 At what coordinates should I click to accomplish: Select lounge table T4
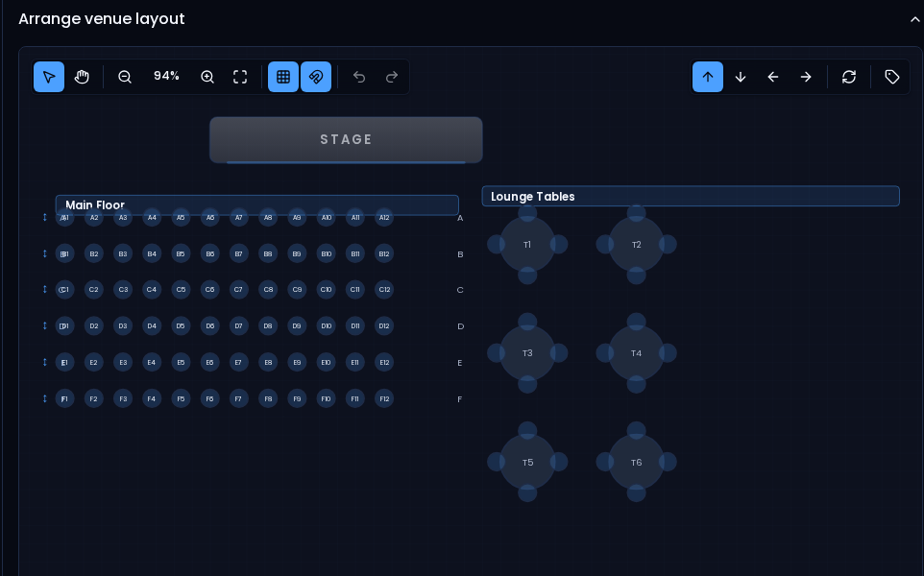[x=637, y=353]
